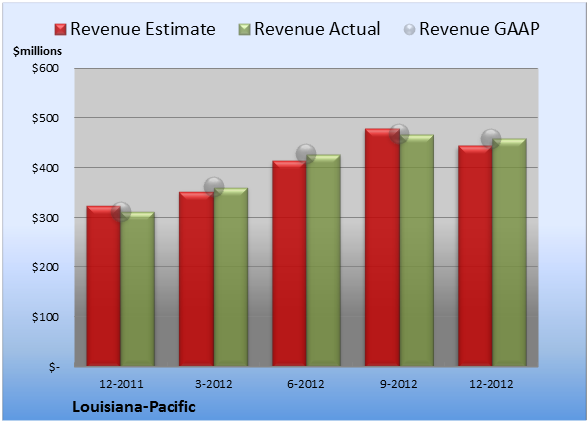Click the red Revenue Estimate legend swatch
This screenshot has width=588, height=422.
[x=60, y=30]
